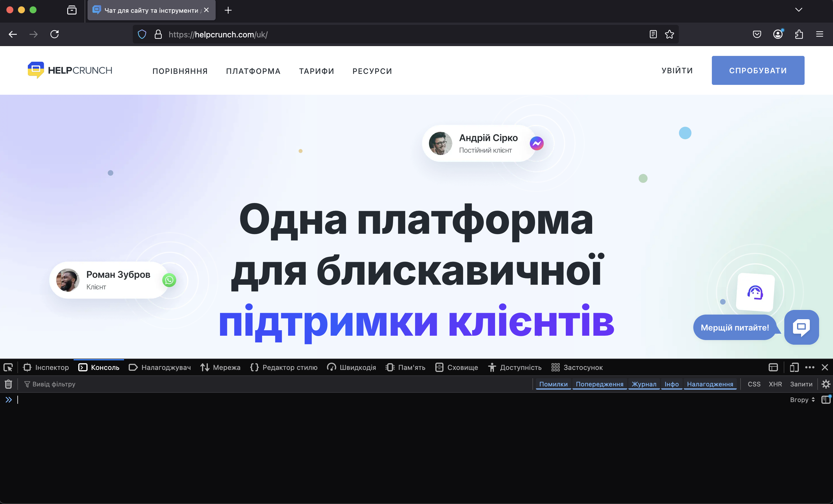Image resolution: width=833 pixels, height=504 pixels.
Task: Switch to the Інспектор tab
Action: click(x=46, y=367)
